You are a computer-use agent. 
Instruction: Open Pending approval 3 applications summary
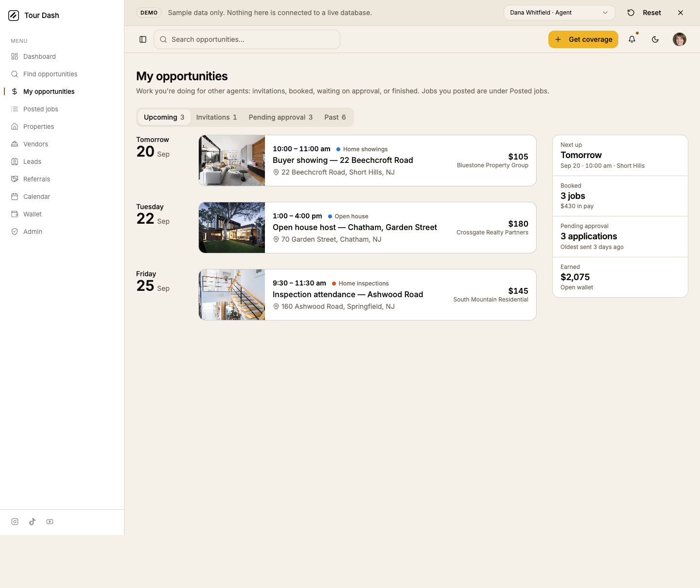pos(620,236)
